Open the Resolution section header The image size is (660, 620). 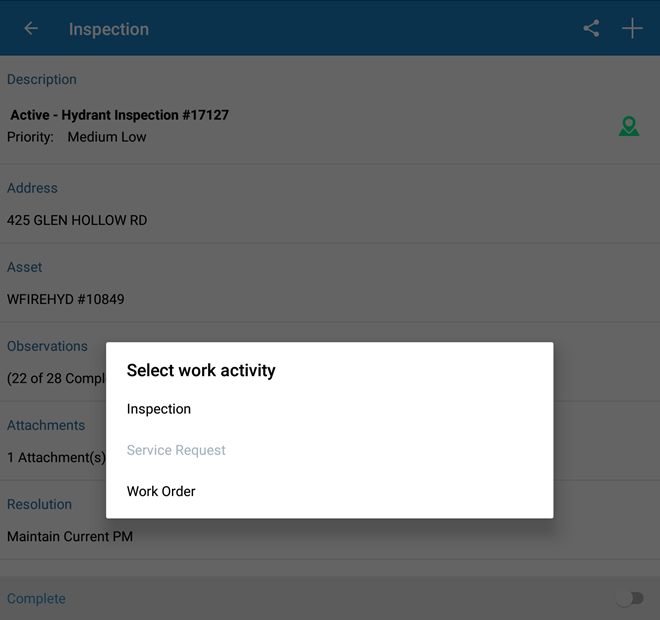point(39,504)
